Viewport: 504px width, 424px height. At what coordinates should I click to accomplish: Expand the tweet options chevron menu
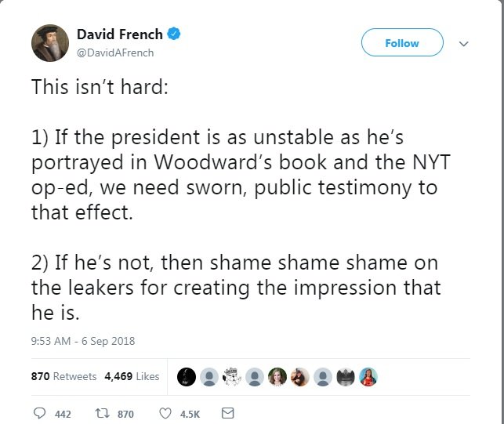click(x=463, y=44)
